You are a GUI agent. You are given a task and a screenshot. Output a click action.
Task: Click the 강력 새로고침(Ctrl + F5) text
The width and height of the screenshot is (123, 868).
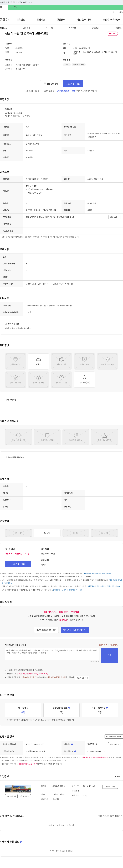pos(66,91)
